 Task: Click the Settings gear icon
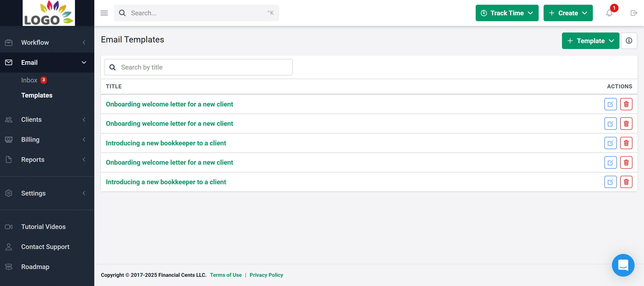click(9, 193)
